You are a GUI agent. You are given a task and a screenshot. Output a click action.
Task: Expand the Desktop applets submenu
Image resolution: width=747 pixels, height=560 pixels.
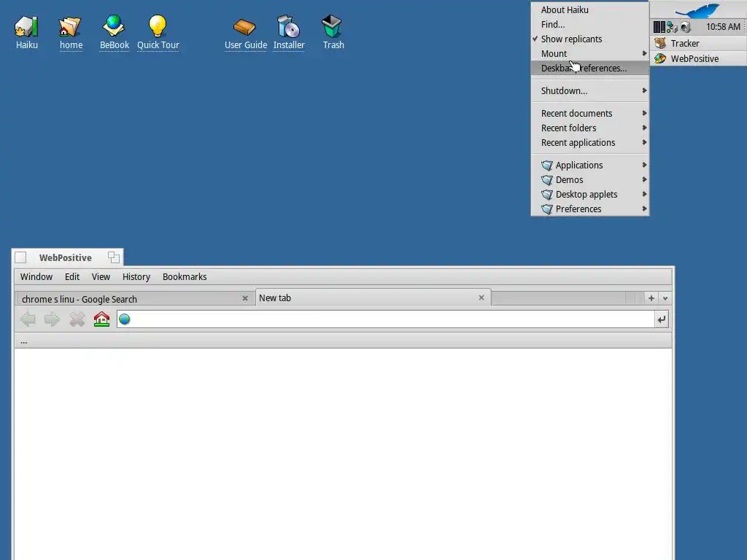[589, 194]
